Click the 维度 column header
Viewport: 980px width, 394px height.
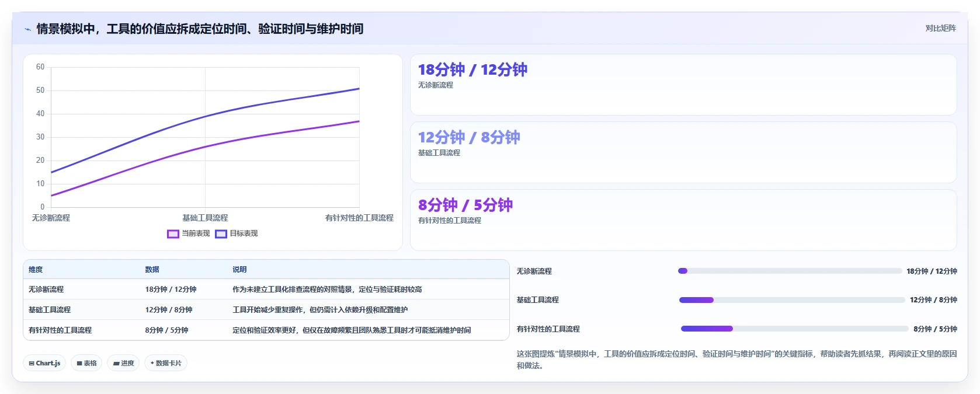pos(36,270)
